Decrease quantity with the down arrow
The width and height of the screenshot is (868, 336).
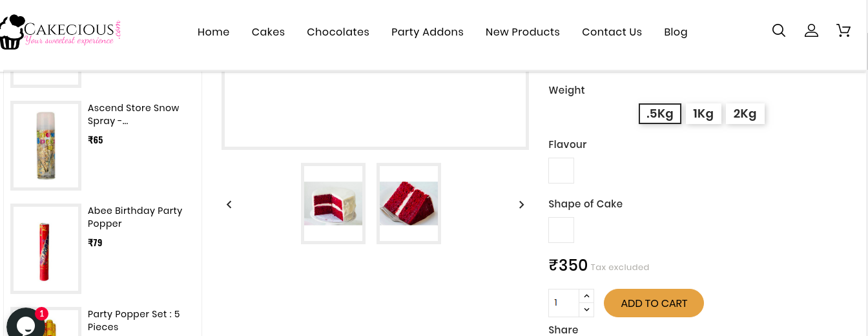[586, 310]
